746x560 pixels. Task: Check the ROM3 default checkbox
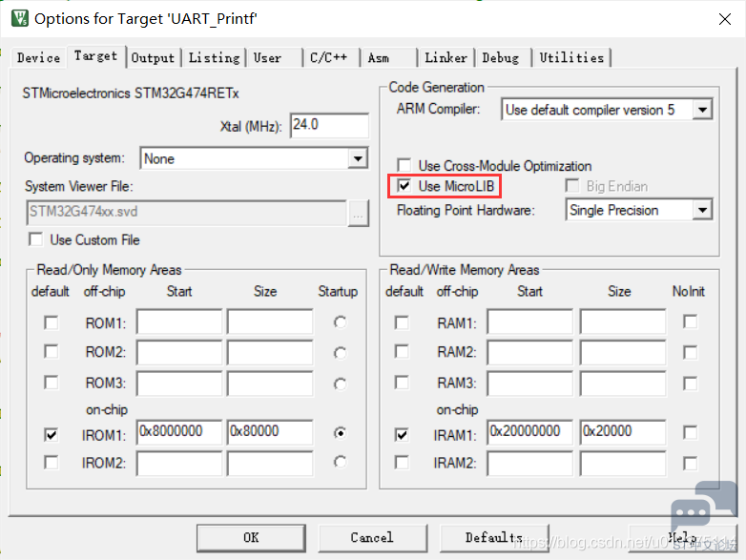click(51, 383)
